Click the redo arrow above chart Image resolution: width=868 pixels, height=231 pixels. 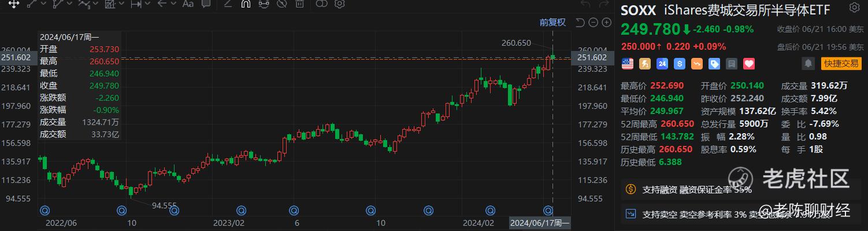[604, 5]
